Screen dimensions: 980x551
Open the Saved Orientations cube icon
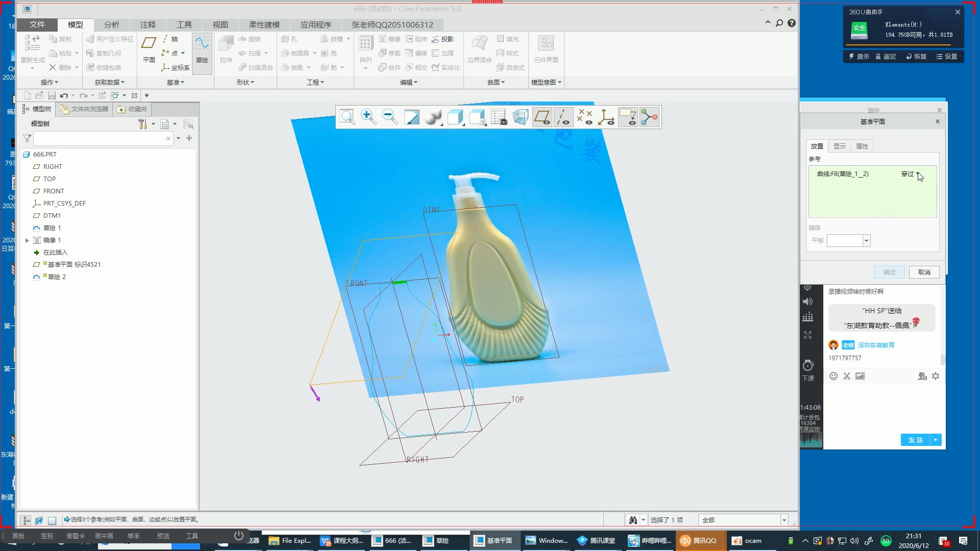[x=477, y=117]
